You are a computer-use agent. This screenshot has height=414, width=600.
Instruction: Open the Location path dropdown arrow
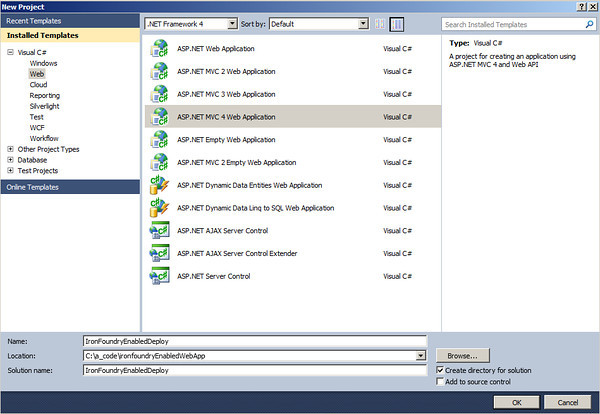pyautogui.click(x=421, y=356)
